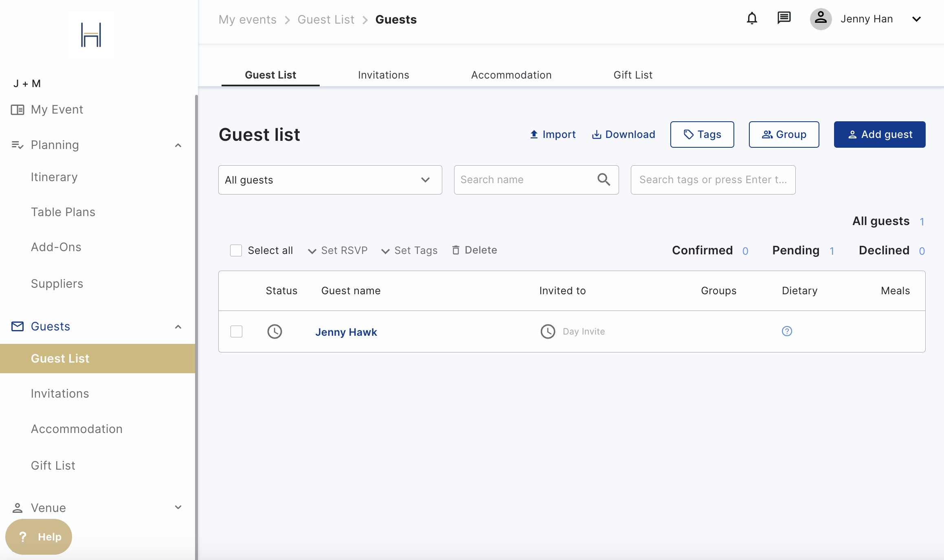944x560 pixels.
Task: Click the user avatar icon
Action: (821, 19)
